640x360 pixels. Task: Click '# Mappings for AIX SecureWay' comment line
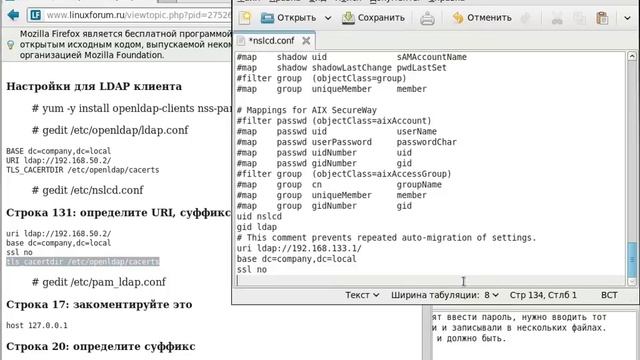[307, 111]
